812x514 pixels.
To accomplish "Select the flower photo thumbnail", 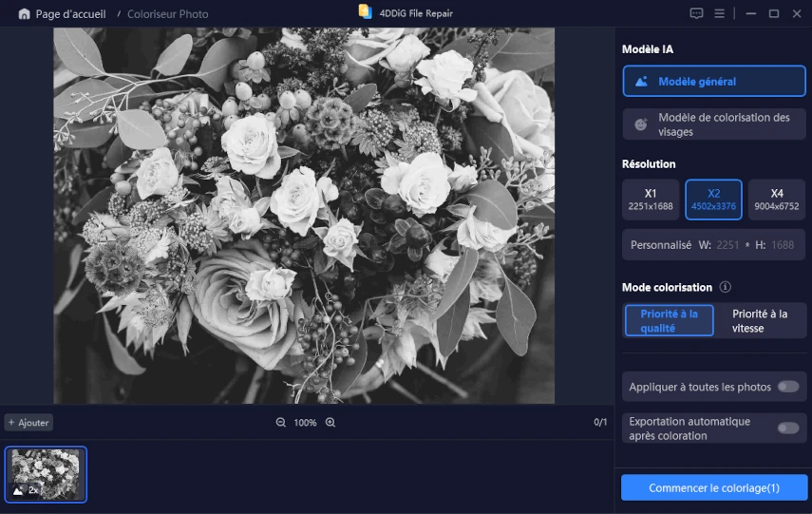I will click(46, 474).
